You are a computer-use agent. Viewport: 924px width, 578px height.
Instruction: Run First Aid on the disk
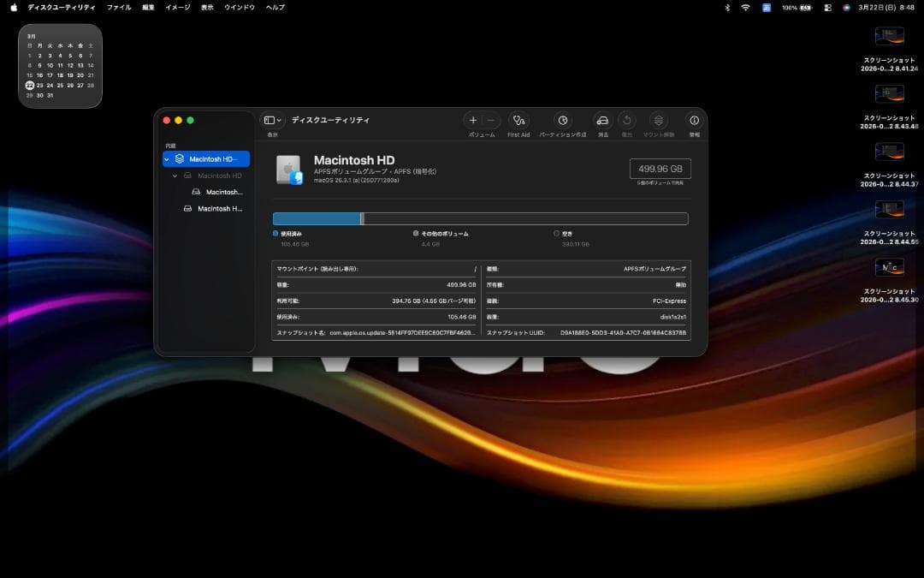click(x=518, y=121)
